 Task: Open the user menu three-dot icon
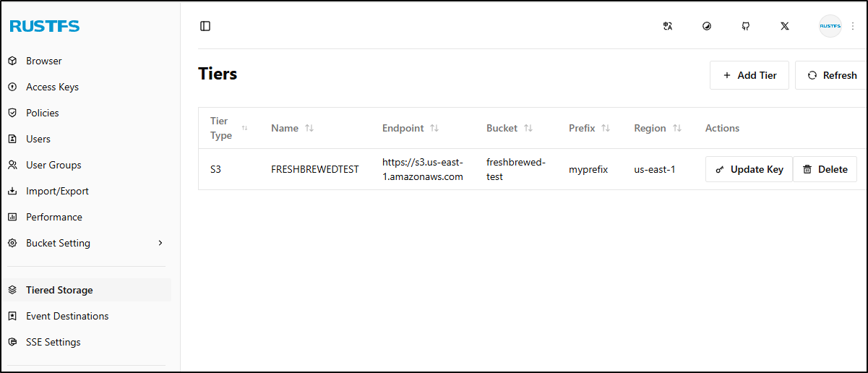click(853, 26)
